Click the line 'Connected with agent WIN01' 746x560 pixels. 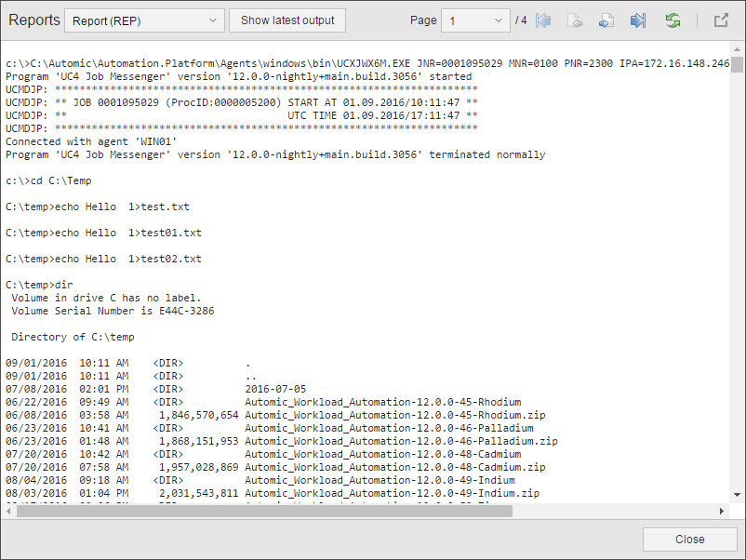pyautogui.click(x=91, y=141)
